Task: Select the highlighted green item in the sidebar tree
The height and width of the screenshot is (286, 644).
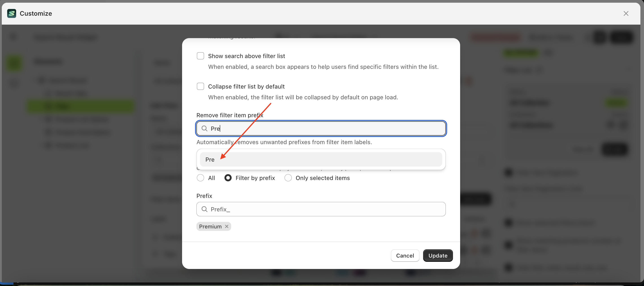Action: pos(80,106)
